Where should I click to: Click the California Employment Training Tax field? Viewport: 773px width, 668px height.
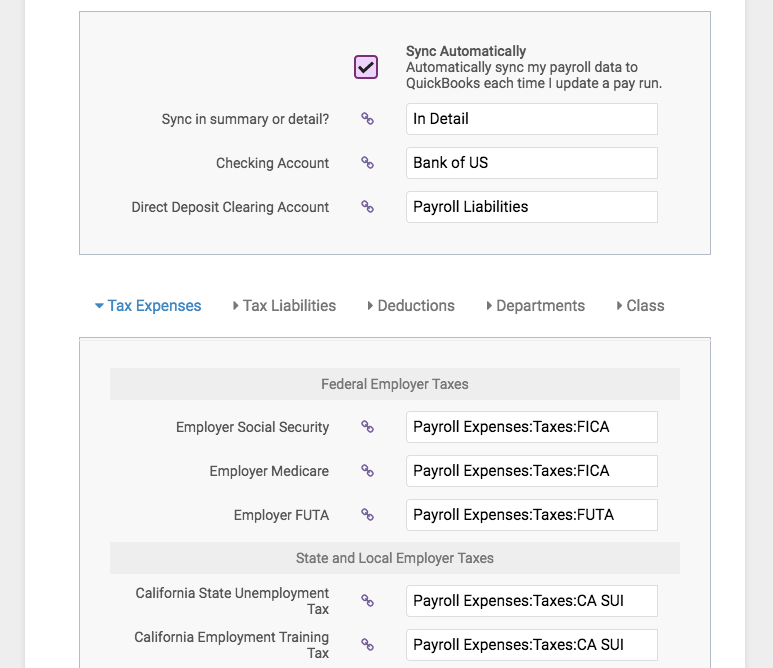pyautogui.click(x=532, y=644)
